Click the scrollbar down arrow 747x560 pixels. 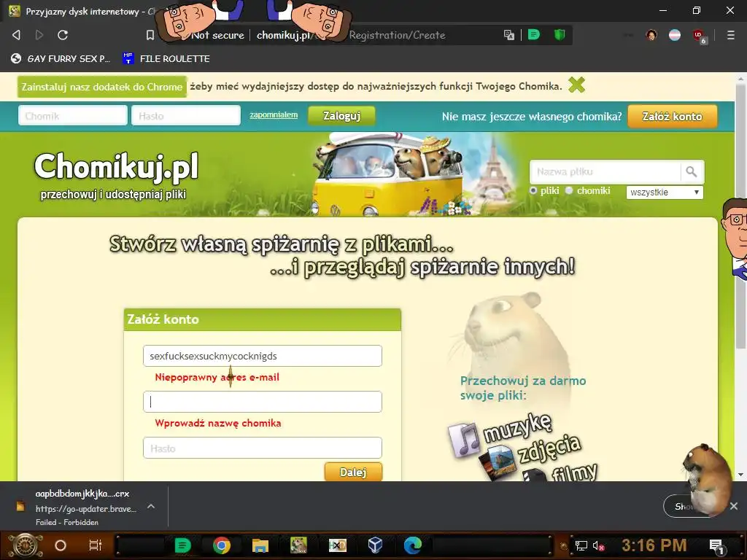point(740,474)
